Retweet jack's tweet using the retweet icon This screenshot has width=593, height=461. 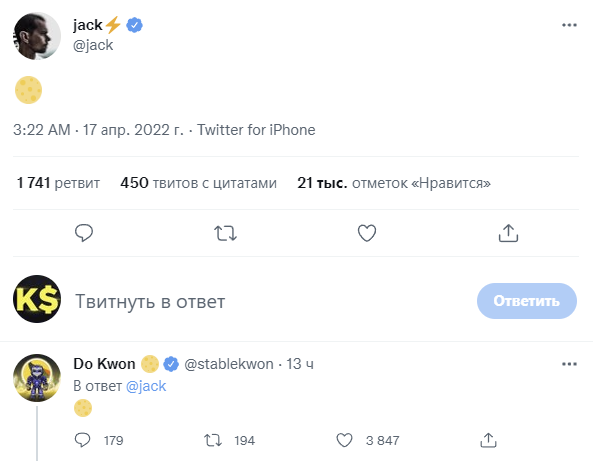point(225,233)
